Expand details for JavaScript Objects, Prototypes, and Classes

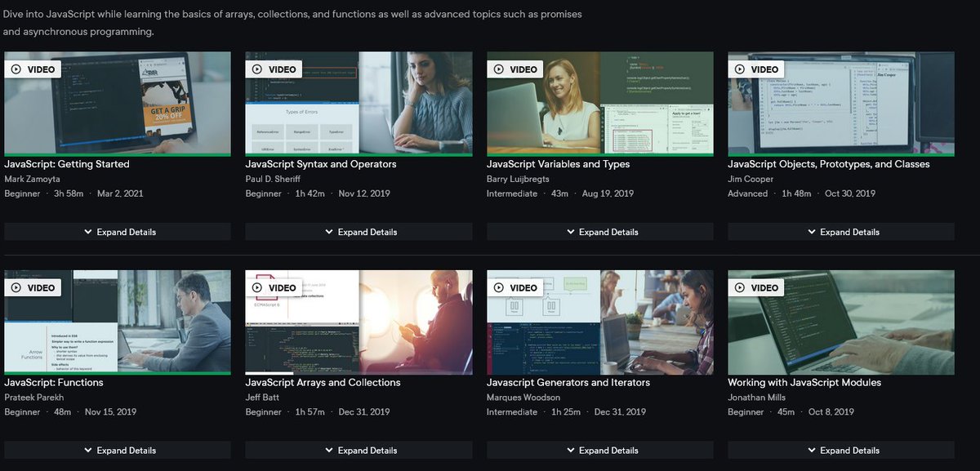point(841,232)
